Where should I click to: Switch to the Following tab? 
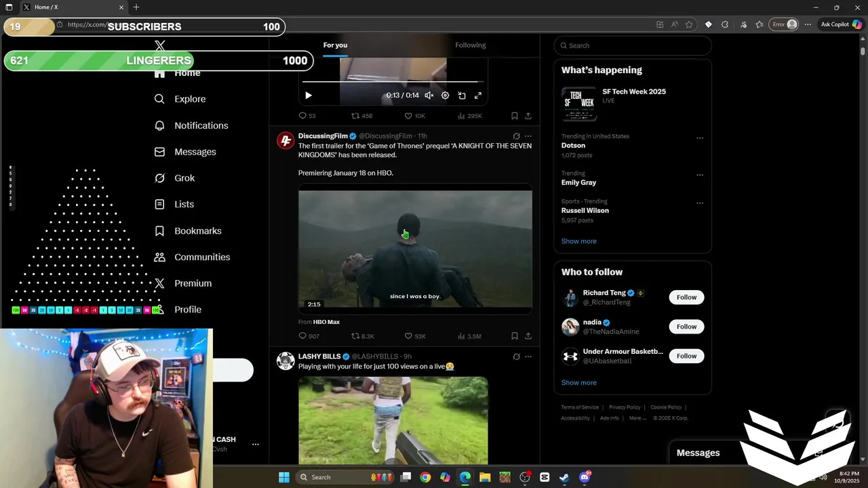(x=471, y=45)
